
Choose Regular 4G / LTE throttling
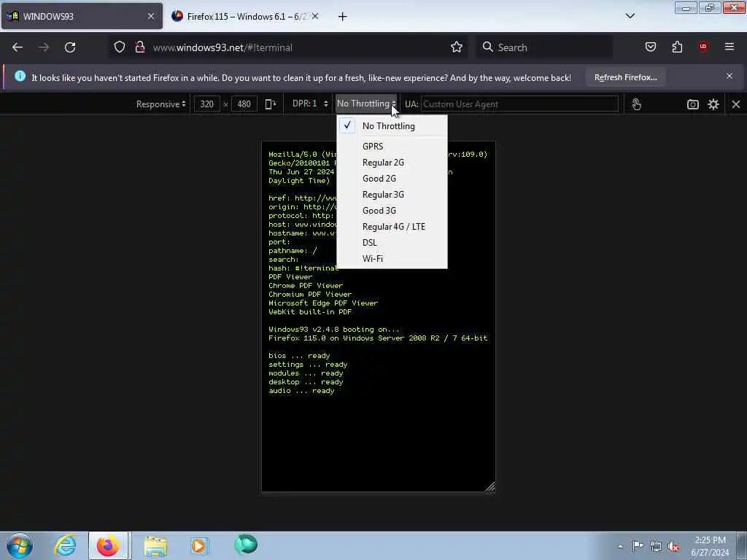click(x=392, y=227)
